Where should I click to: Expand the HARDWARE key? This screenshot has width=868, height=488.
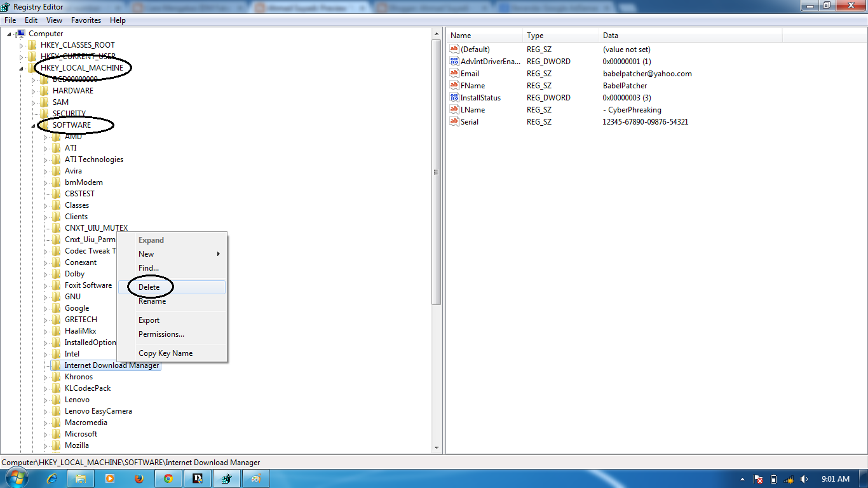pyautogui.click(x=33, y=91)
